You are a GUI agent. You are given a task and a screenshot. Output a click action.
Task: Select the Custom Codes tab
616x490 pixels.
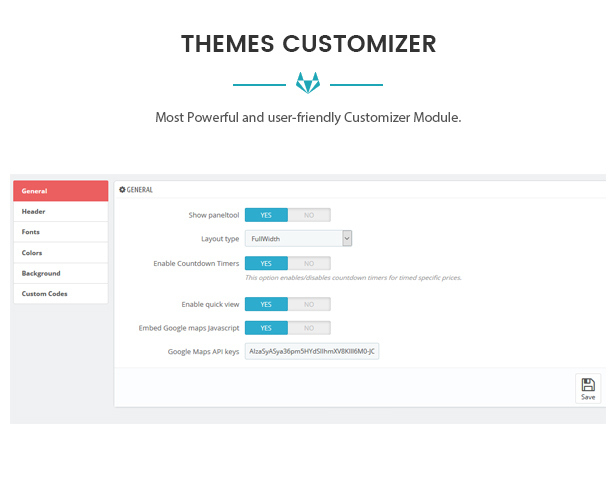click(60, 294)
